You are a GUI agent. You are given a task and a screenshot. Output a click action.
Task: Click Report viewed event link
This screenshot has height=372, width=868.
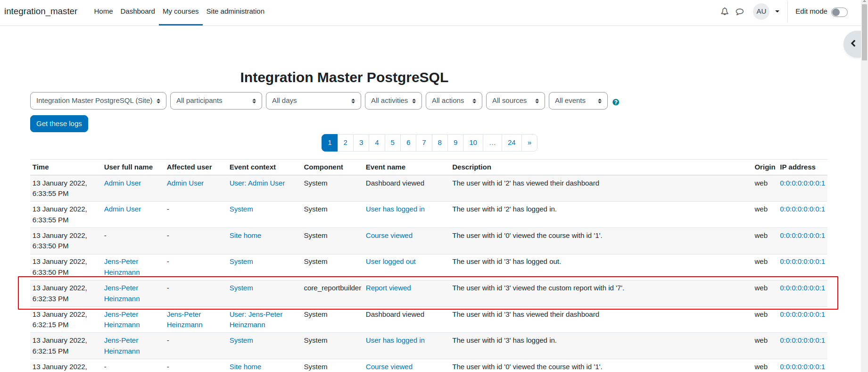click(389, 288)
